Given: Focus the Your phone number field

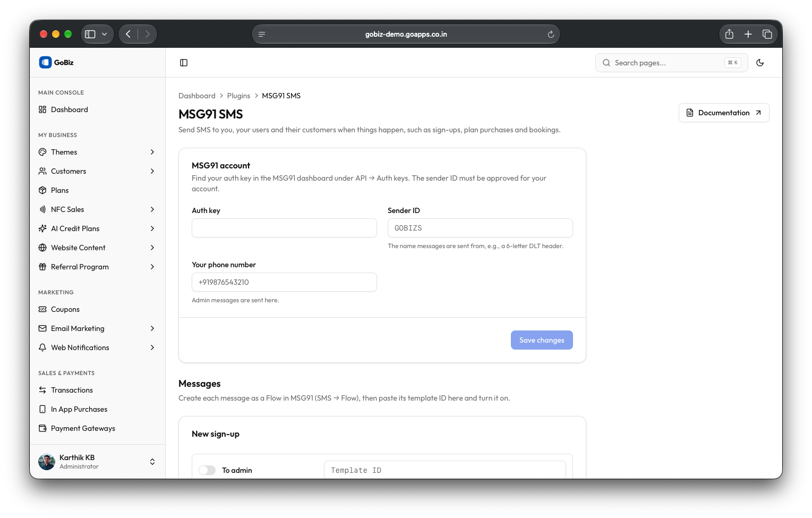Looking at the screenshot, I should click(284, 282).
